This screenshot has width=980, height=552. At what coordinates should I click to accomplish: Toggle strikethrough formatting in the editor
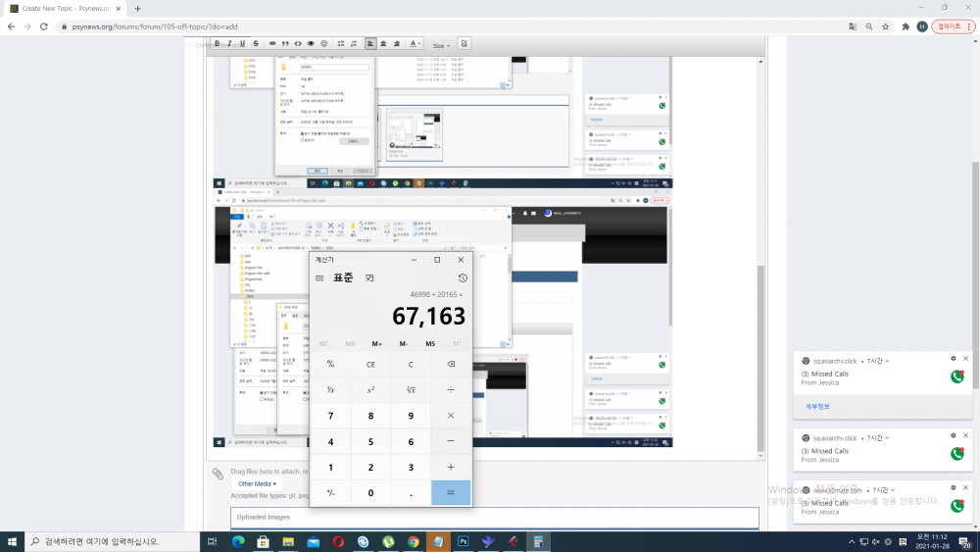[256, 44]
